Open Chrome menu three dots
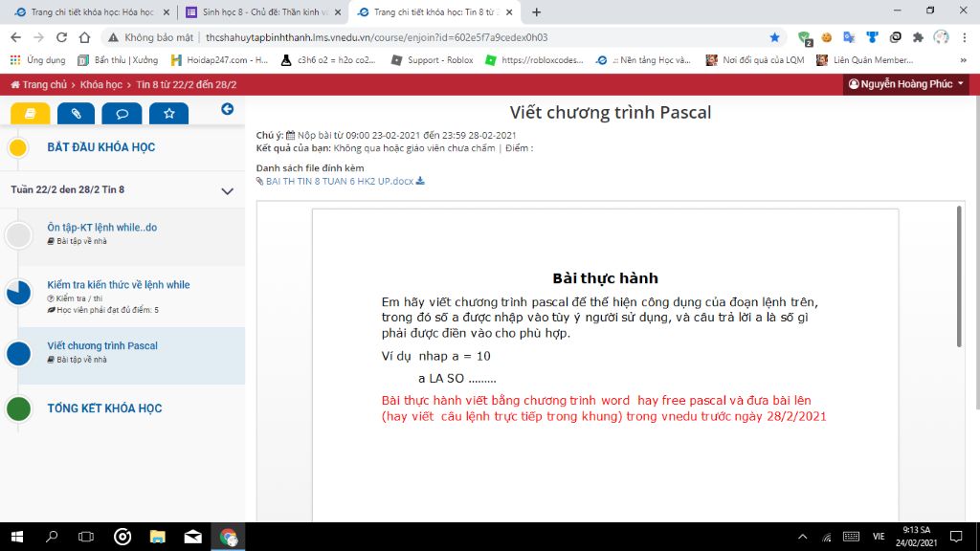Screen dimensions: 980x551 pyautogui.click(x=965, y=37)
